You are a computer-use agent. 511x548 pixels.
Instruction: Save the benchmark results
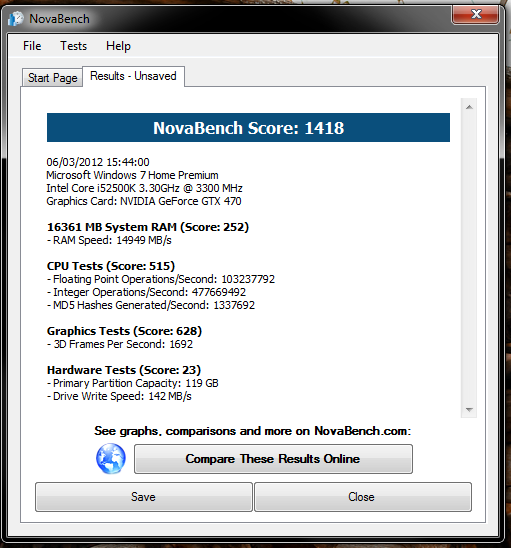tap(144, 497)
